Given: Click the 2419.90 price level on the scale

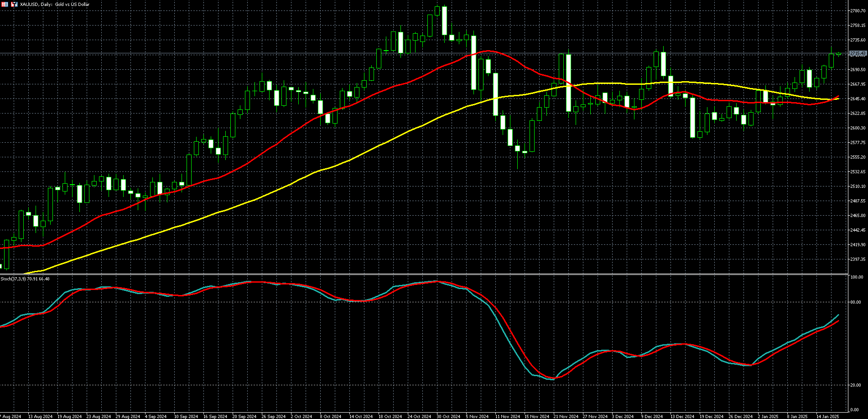Looking at the screenshot, I should pyautogui.click(x=858, y=244).
